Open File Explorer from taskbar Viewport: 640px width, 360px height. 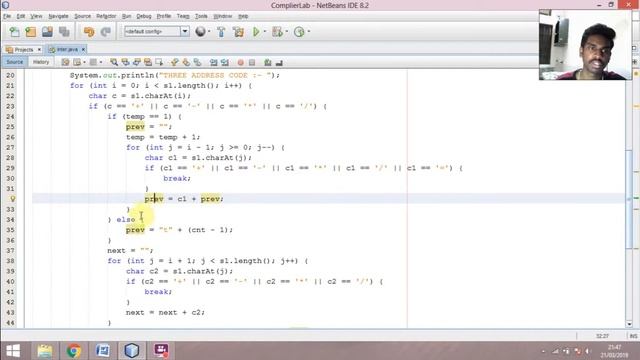[x=44, y=351]
